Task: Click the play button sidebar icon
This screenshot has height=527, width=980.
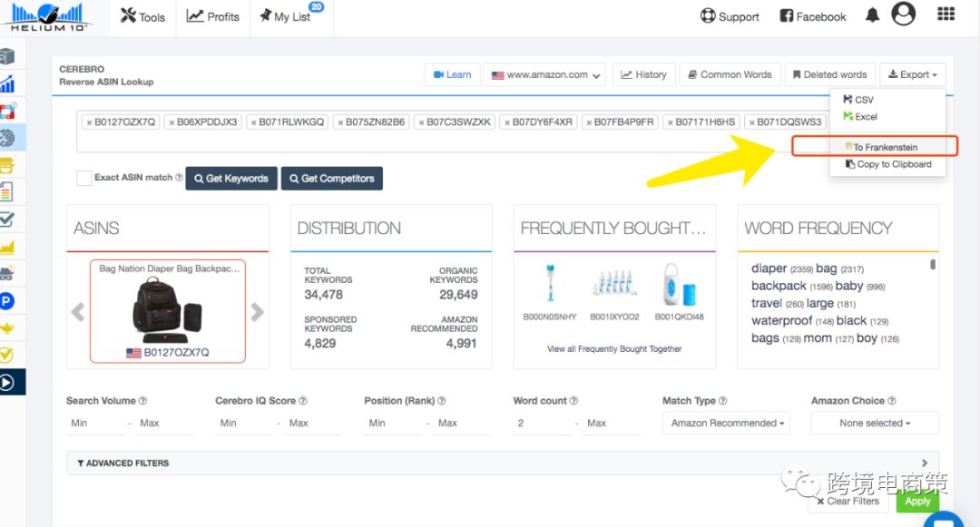Action: point(7,382)
